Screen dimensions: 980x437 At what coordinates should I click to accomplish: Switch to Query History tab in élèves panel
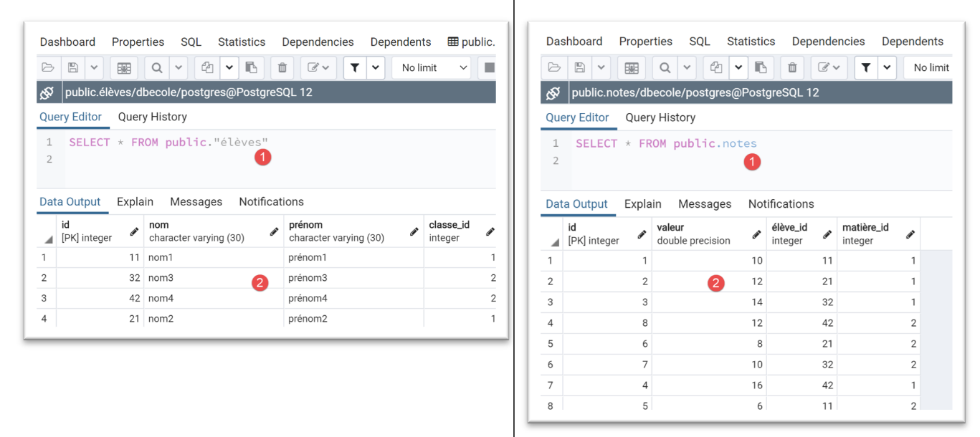tap(152, 117)
